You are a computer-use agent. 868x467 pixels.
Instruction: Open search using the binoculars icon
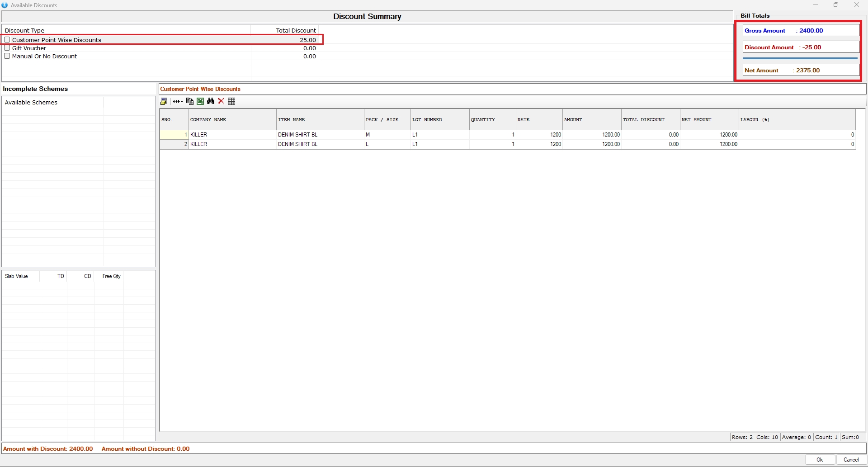211,101
